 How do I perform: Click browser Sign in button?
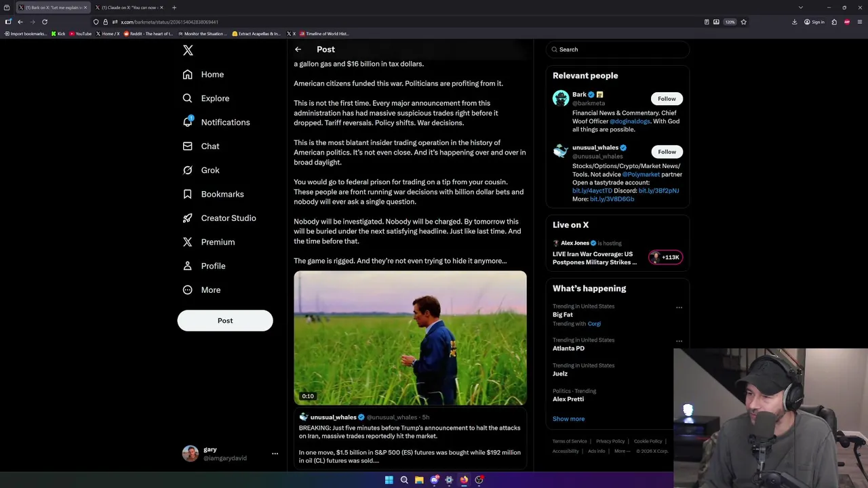(x=814, y=22)
